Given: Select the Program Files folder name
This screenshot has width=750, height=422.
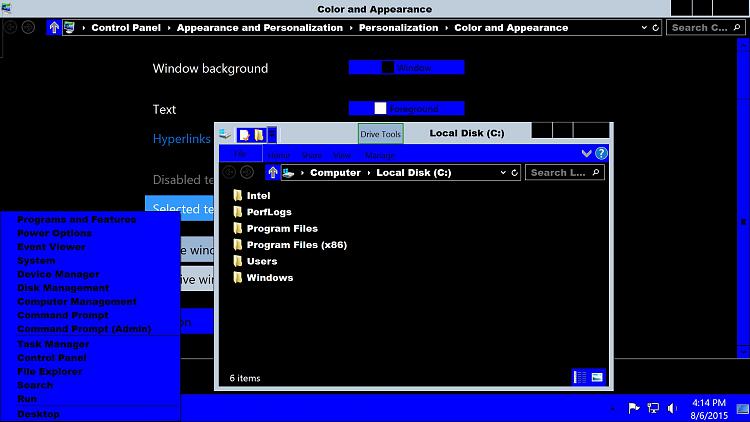Looking at the screenshot, I should [282, 228].
